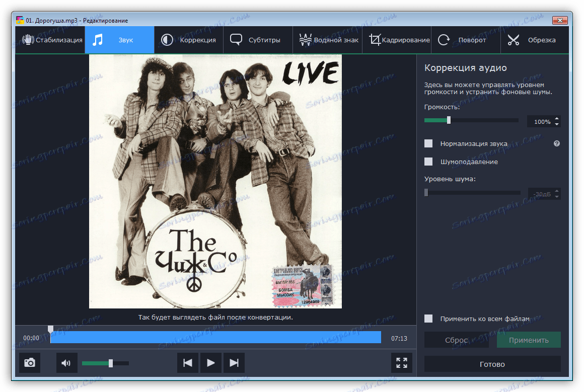Mute audio using the speaker icon

tap(66, 362)
